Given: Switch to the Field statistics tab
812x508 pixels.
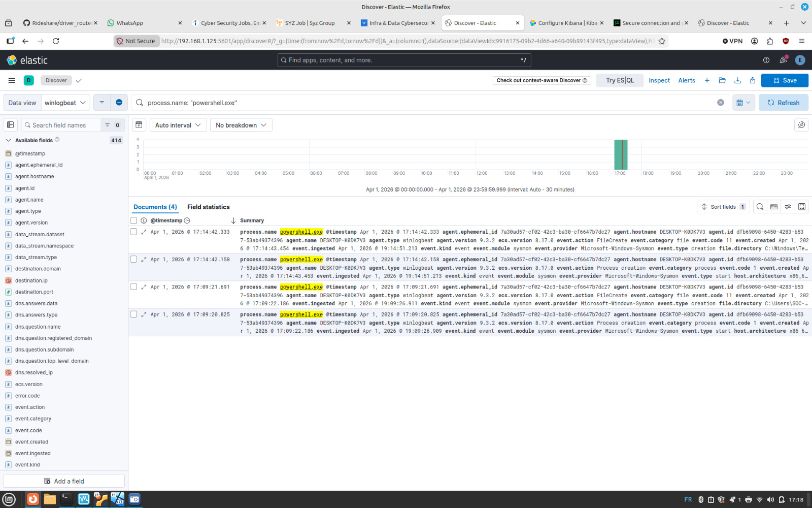Looking at the screenshot, I should tap(208, 207).
